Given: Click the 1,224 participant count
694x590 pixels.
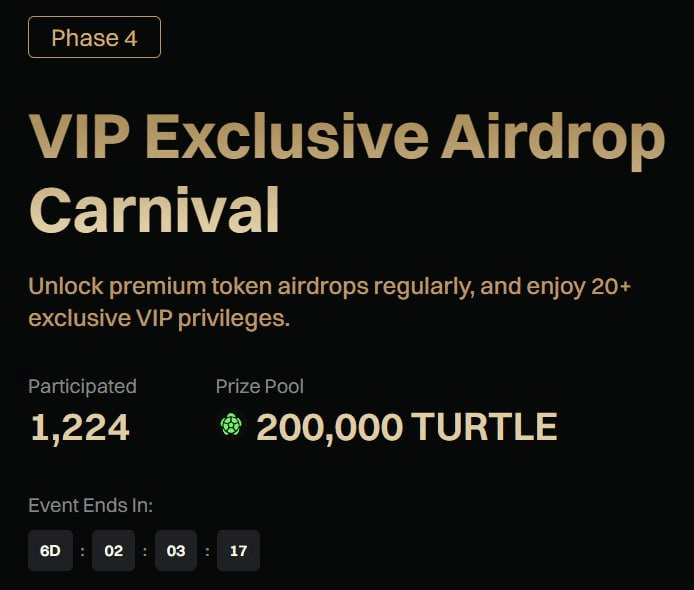Looking at the screenshot, I should pyautogui.click(x=80, y=427).
